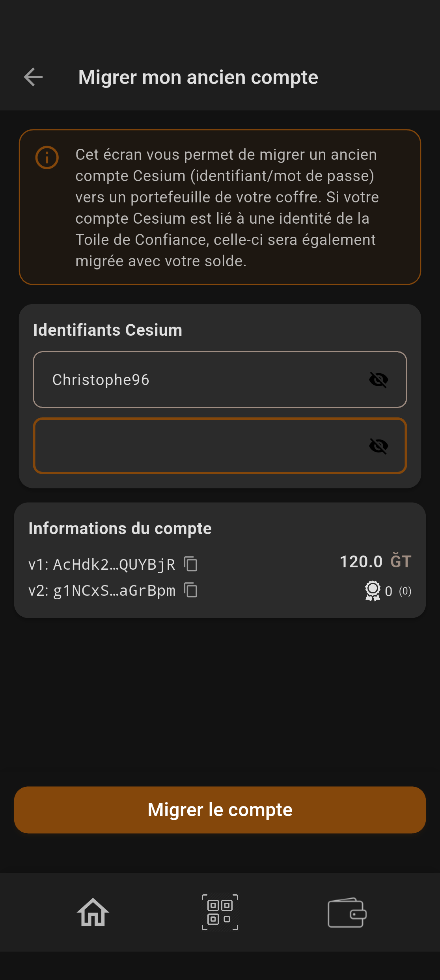Open the Home tab in bottom bar

[x=93, y=912]
